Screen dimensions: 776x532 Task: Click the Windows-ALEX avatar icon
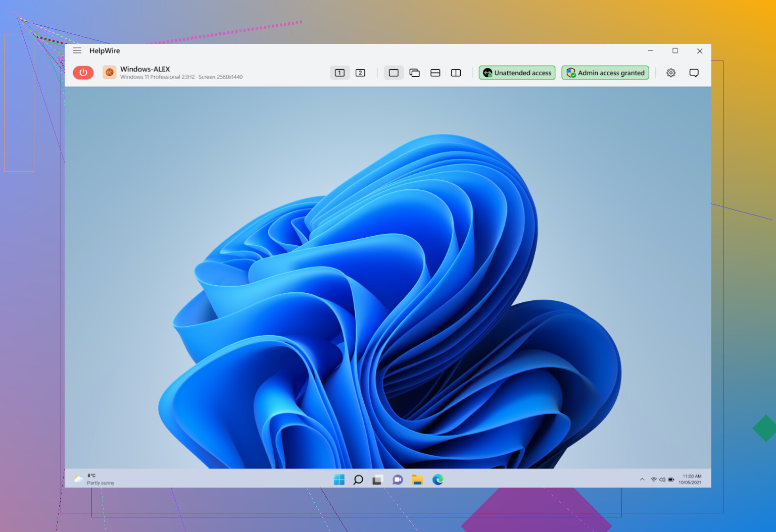(109, 73)
